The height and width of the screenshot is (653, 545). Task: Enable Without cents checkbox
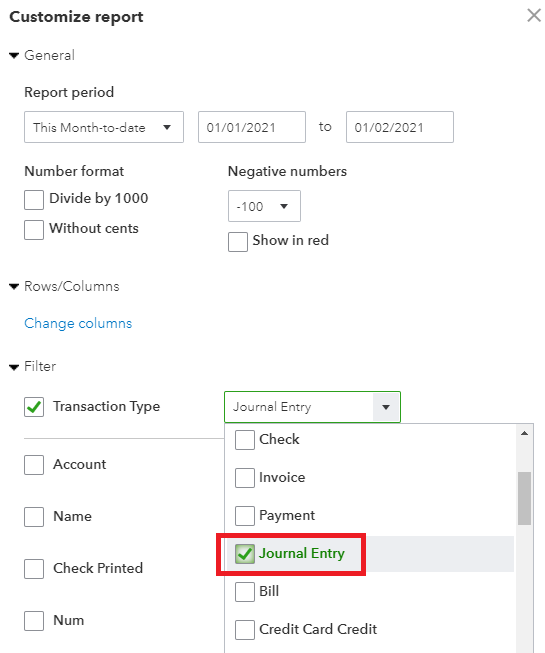click(x=34, y=230)
